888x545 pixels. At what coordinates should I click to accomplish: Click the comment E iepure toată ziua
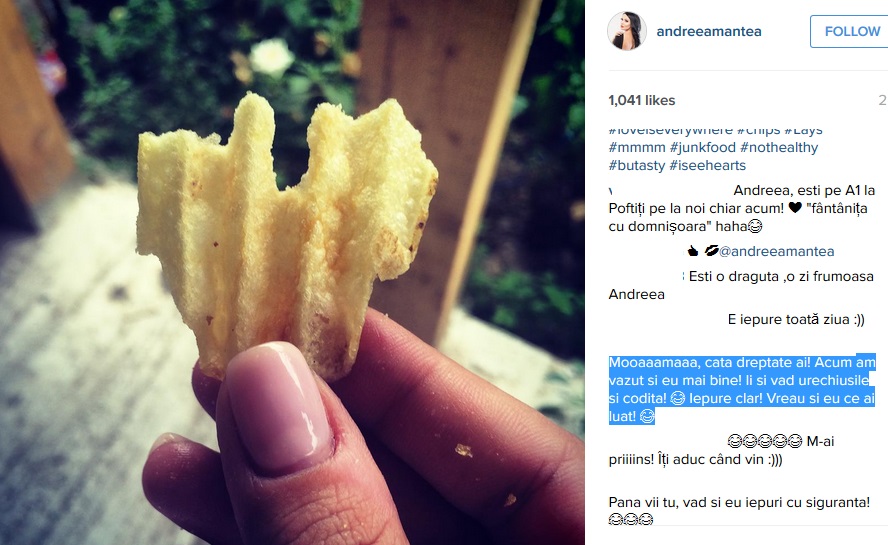click(x=796, y=320)
